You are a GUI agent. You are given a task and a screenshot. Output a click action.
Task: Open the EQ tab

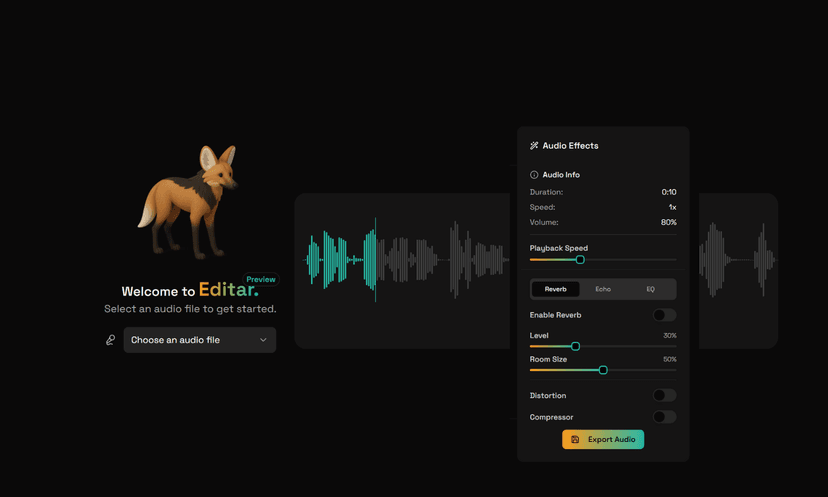(x=650, y=289)
